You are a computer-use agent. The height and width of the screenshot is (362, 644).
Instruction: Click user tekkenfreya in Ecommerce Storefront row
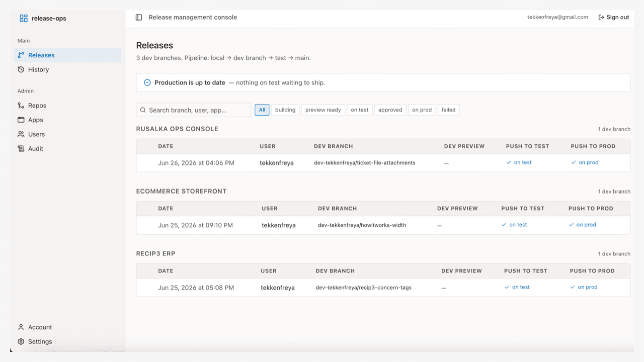click(x=279, y=225)
